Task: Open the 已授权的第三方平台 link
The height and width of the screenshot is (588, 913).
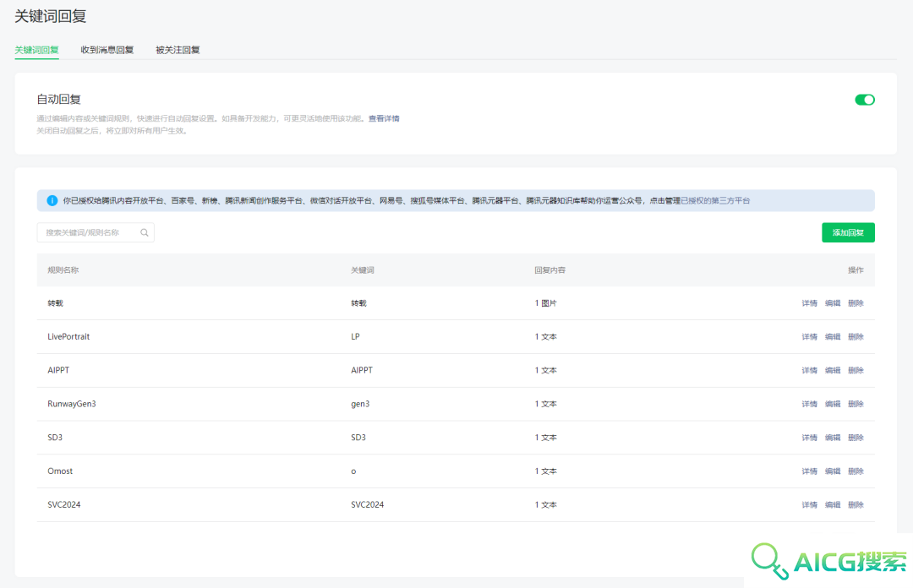Action: click(x=715, y=200)
